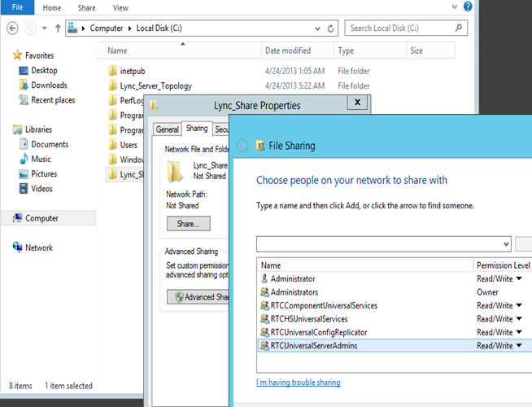Click the PerfLogs folder icon
This screenshot has height=407, width=532.
[112, 100]
